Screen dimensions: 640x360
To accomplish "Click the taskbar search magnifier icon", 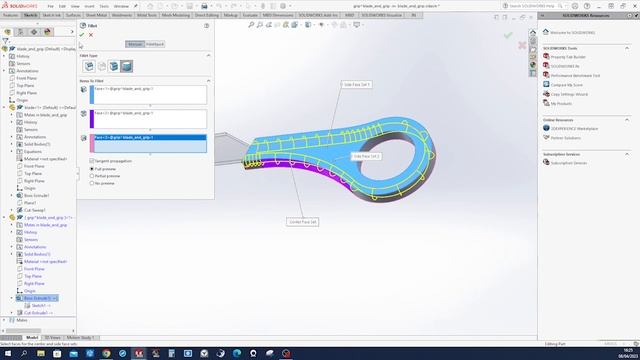I will [x=24, y=353].
